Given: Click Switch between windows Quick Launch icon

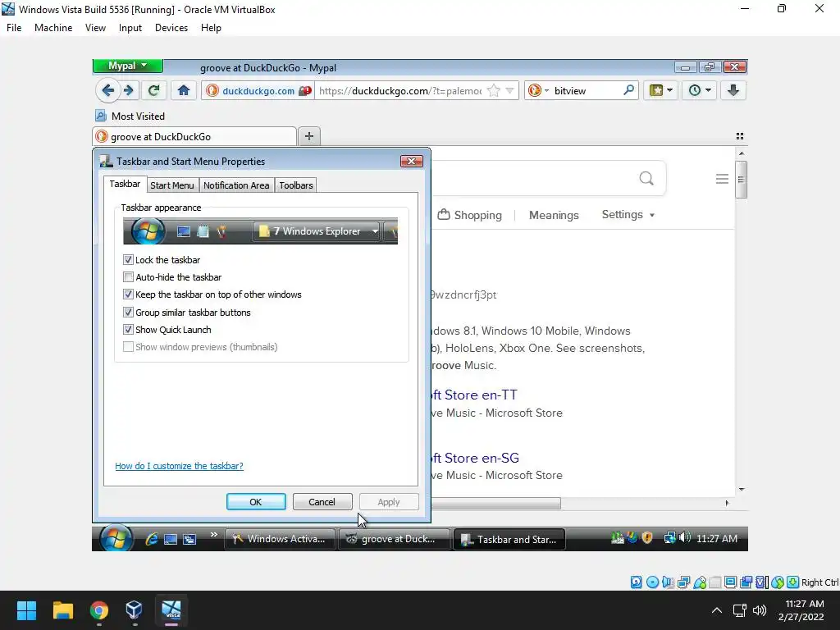Looking at the screenshot, I should pyautogui.click(x=189, y=539).
